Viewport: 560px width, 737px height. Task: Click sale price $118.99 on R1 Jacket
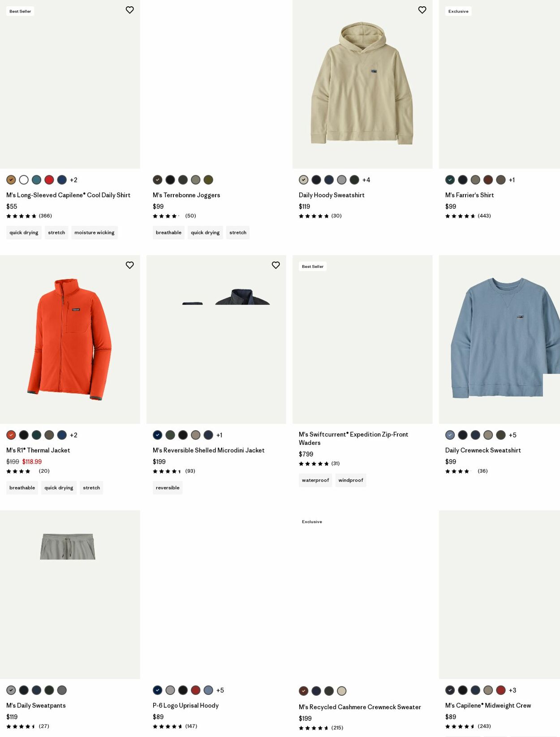click(32, 462)
